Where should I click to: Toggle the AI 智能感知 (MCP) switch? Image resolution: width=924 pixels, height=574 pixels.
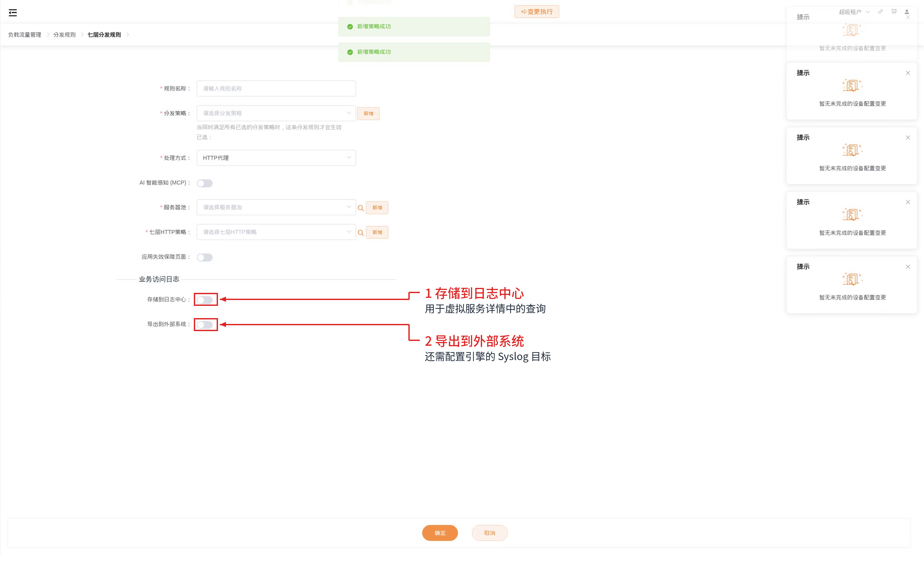click(x=204, y=183)
